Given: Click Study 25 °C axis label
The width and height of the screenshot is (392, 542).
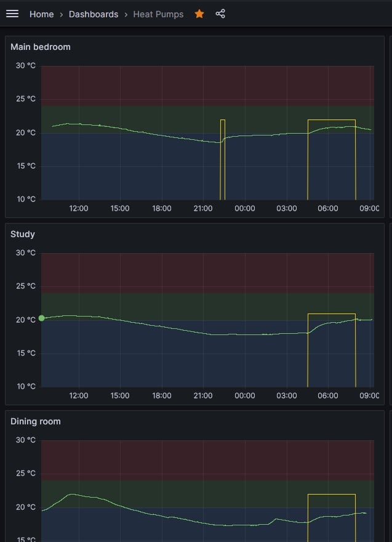Looking at the screenshot, I should (26, 286).
